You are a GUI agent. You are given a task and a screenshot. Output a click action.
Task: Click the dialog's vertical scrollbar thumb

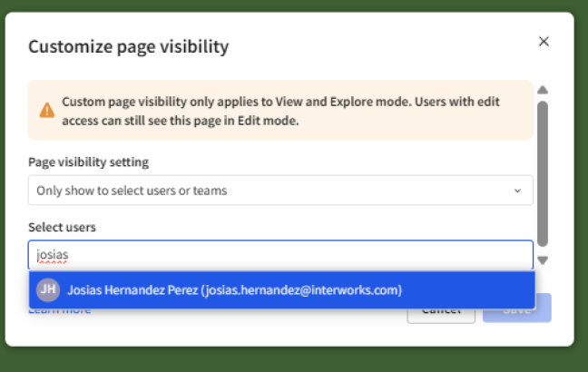tap(543, 172)
